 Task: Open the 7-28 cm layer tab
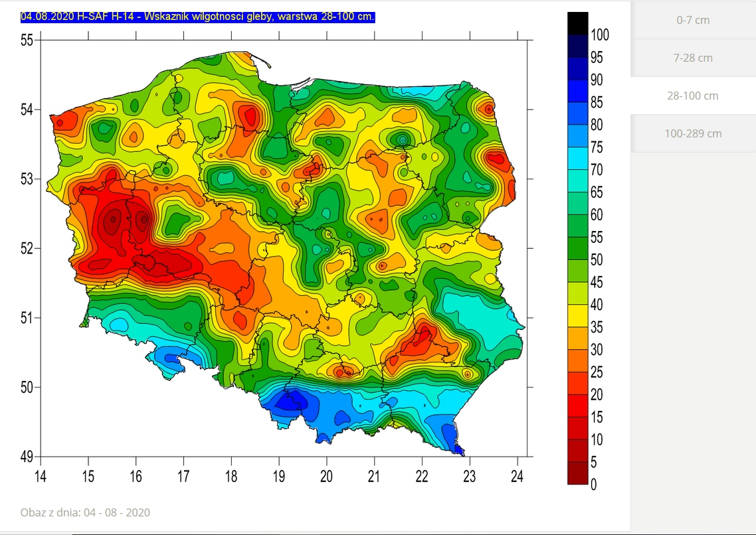tap(693, 58)
